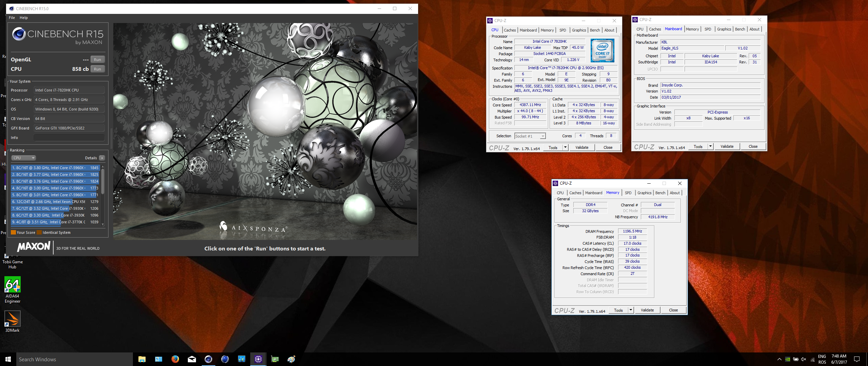Click the NB Frequency value 4191.8 MHz

pyautogui.click(x=658, y=217)
